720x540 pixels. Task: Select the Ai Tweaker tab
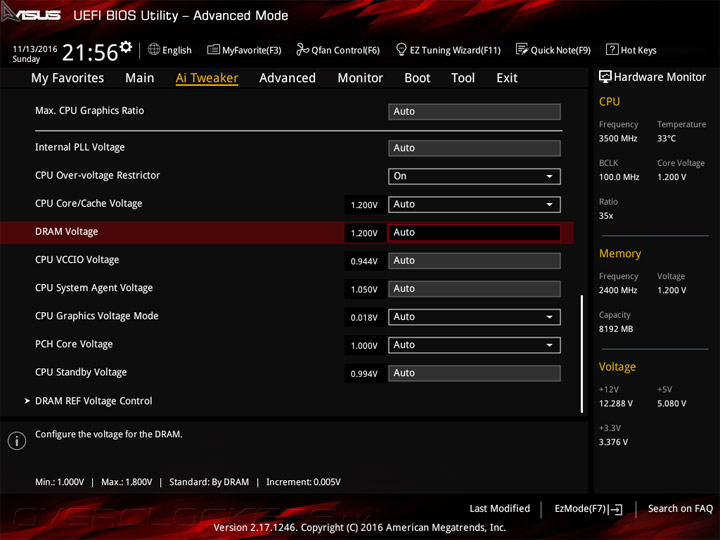point(207,78)
